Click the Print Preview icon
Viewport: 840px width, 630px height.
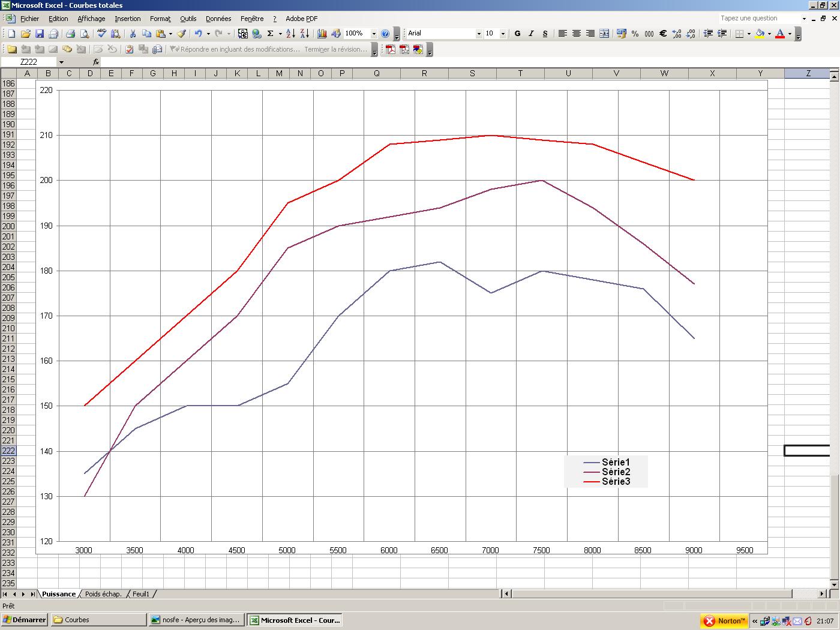(85, 34)
